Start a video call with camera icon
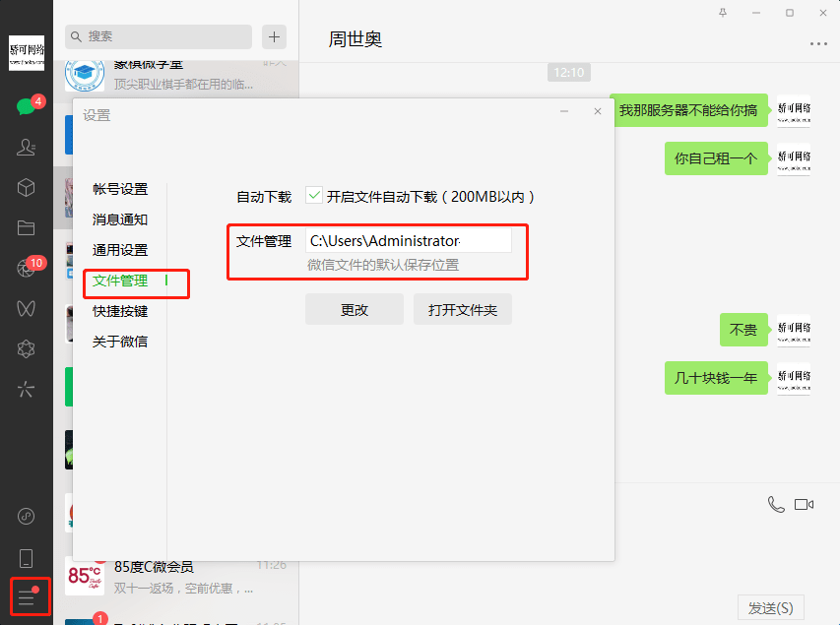 [804, 504]
